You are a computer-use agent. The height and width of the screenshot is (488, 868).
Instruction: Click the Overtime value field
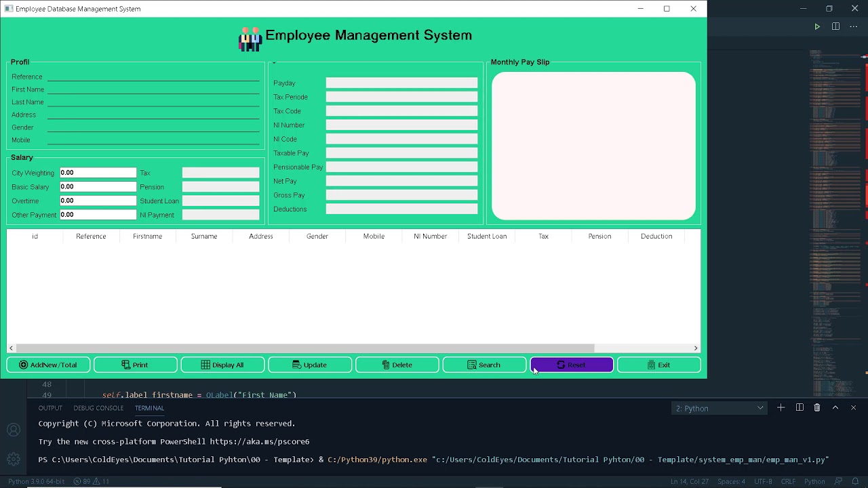click(98, 201)
